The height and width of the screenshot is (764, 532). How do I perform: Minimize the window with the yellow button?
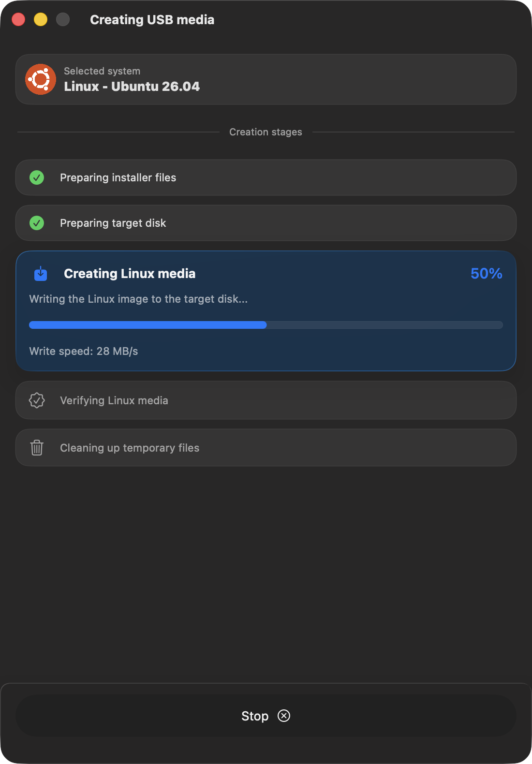pos(41,19)
